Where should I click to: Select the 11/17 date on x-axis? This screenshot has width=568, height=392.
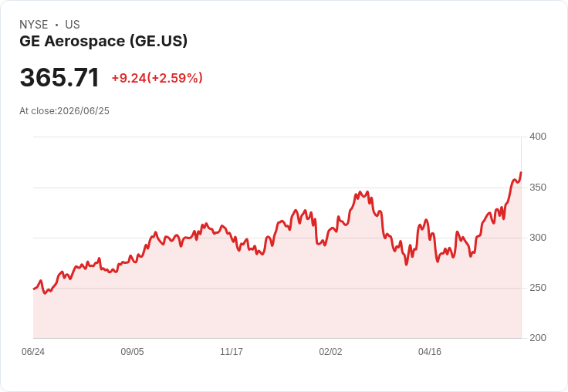click(x=232, y=352)
